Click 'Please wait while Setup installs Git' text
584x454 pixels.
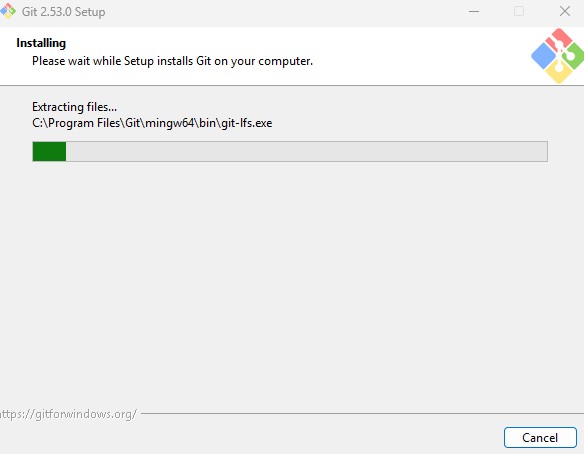[172, 61]
